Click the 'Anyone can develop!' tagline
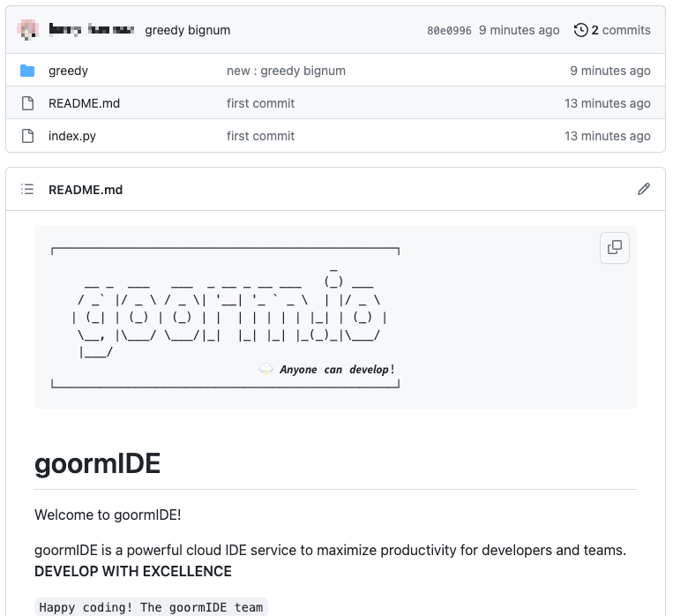The image size is (673, 616). point(337,370)
